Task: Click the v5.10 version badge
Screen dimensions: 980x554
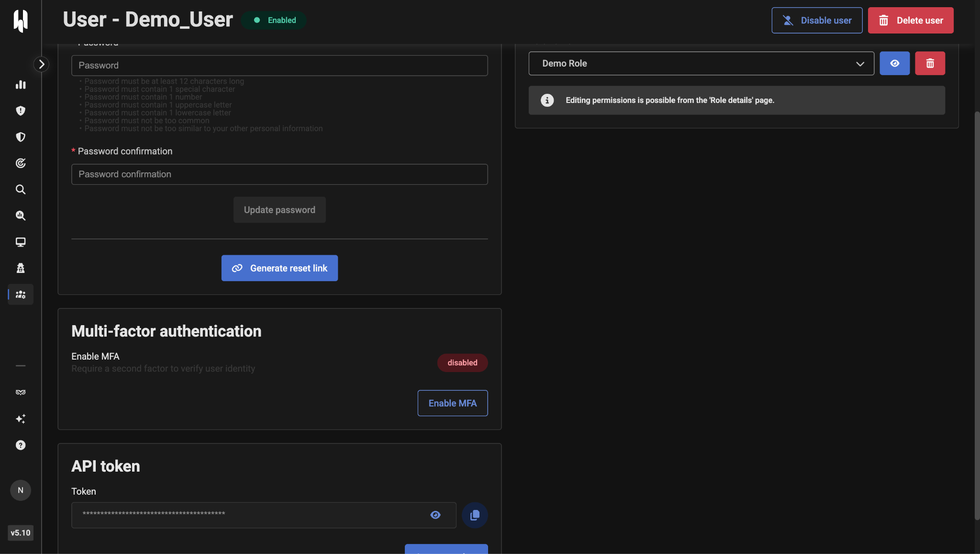Action: (x=21, y=532)
